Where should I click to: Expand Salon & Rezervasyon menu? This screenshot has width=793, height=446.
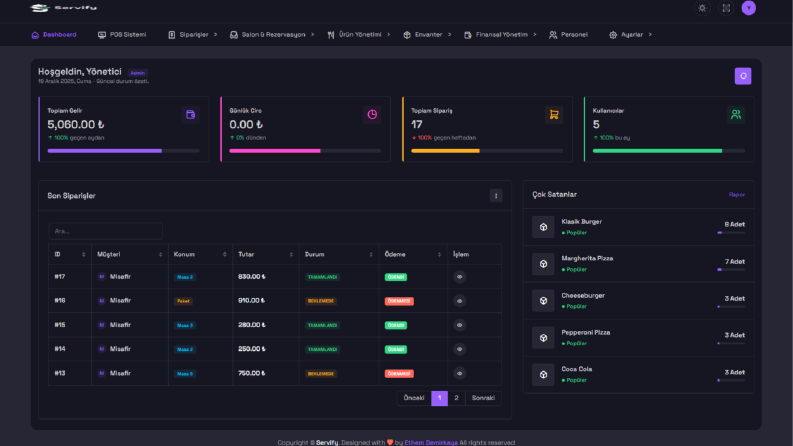[272, 35]
